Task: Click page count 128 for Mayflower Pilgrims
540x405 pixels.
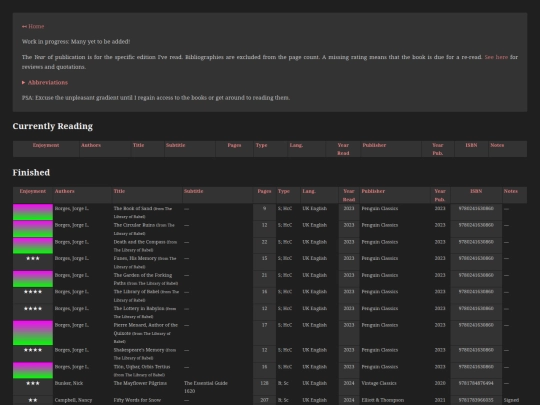Action: [x=264, y=383]
